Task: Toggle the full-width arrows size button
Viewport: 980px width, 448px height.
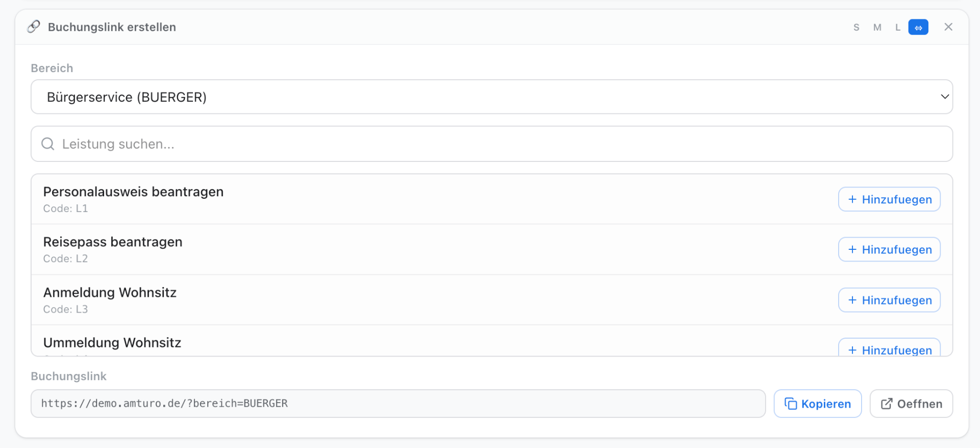Action: point(918,28)
